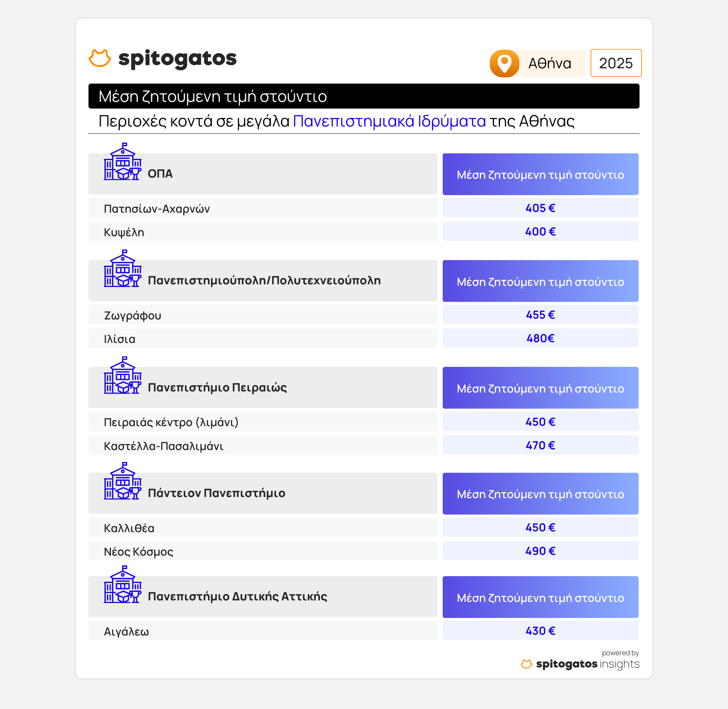Select the Πατησίων-Αχαρνών row
Viewport: 728px width, 709px height.
tap(262, 208)
